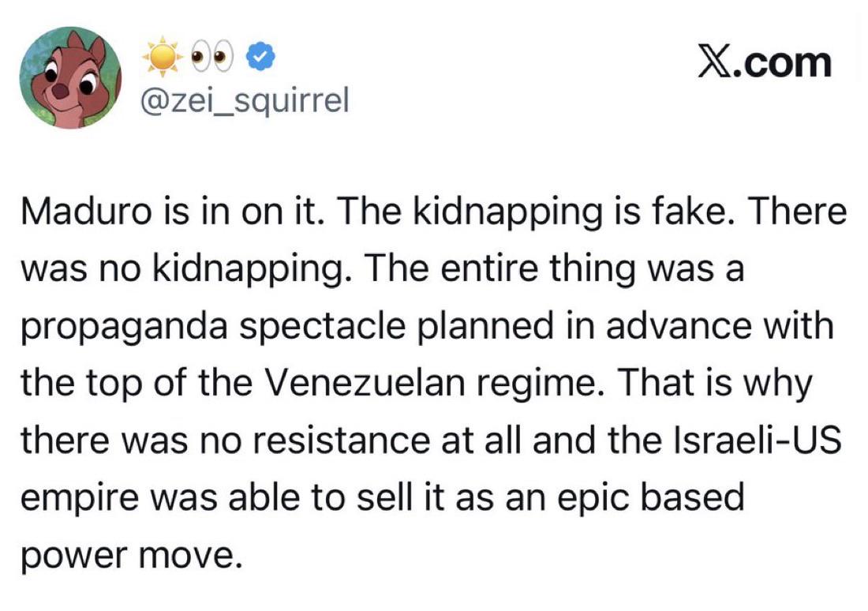Open the @zei_squirrel handle

pyautogui.click(x=245, y=101)
